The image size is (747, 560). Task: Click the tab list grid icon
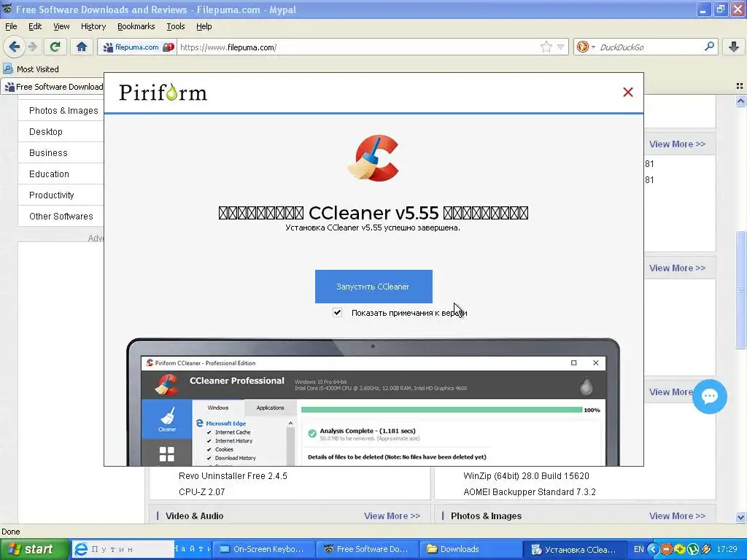pos(740,86)
